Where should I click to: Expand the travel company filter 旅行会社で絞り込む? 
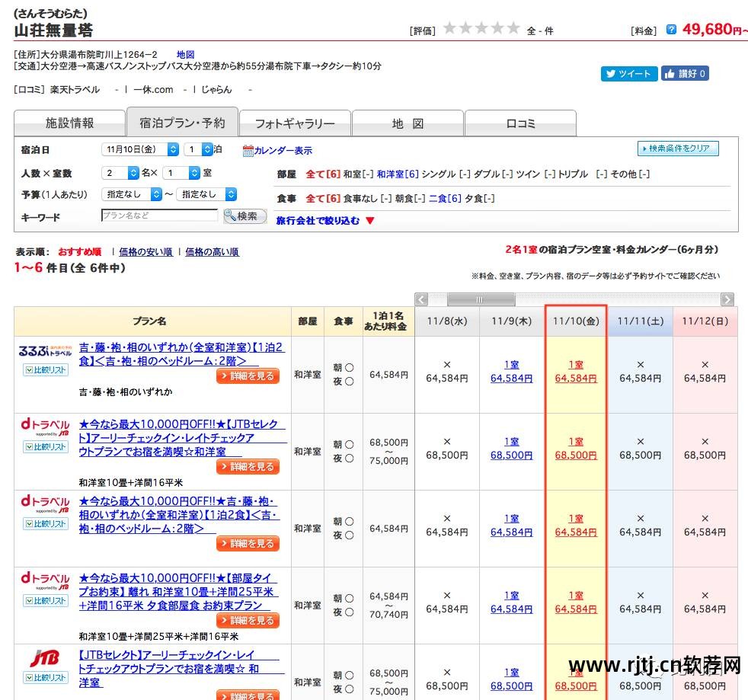[318, 220]
